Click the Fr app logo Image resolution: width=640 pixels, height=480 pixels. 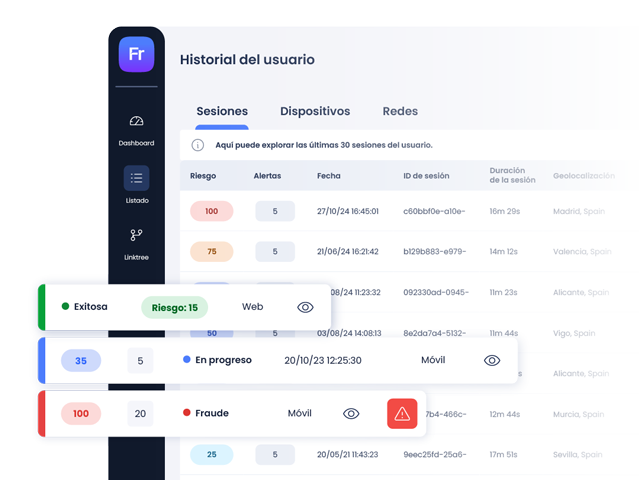[136, 54]
